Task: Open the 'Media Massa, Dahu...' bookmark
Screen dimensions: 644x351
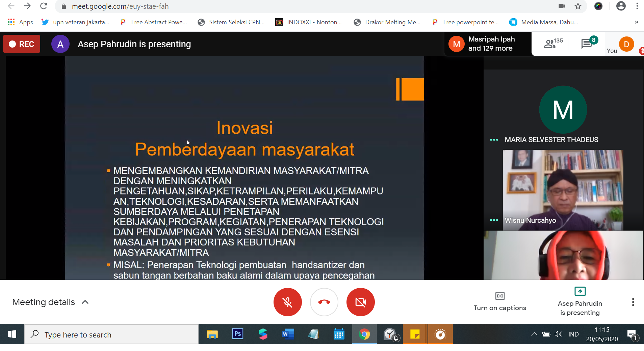Action: (x=544, y=22)
